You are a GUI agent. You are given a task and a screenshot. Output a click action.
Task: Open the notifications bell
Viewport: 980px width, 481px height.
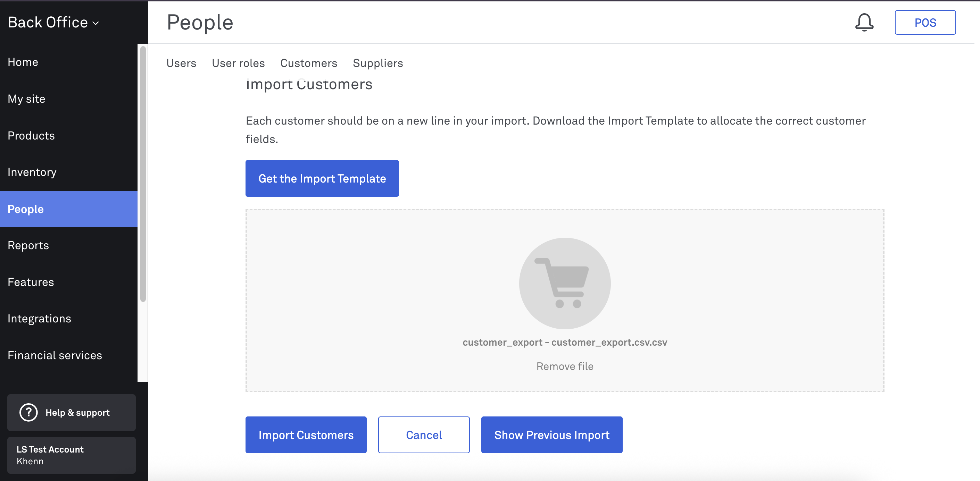coord(864,23)
